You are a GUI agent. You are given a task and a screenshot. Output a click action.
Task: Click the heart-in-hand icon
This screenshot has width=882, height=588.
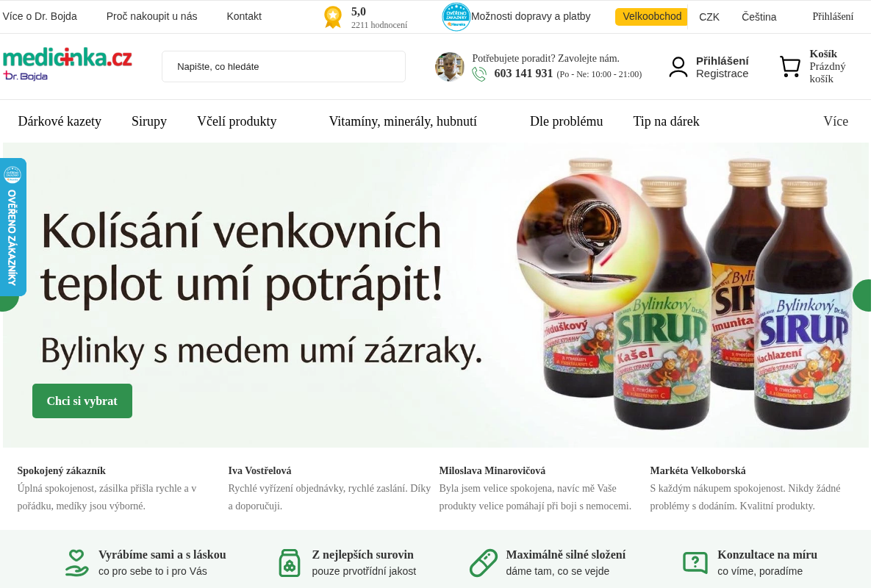pyautogui.click(x=77, y=563)
